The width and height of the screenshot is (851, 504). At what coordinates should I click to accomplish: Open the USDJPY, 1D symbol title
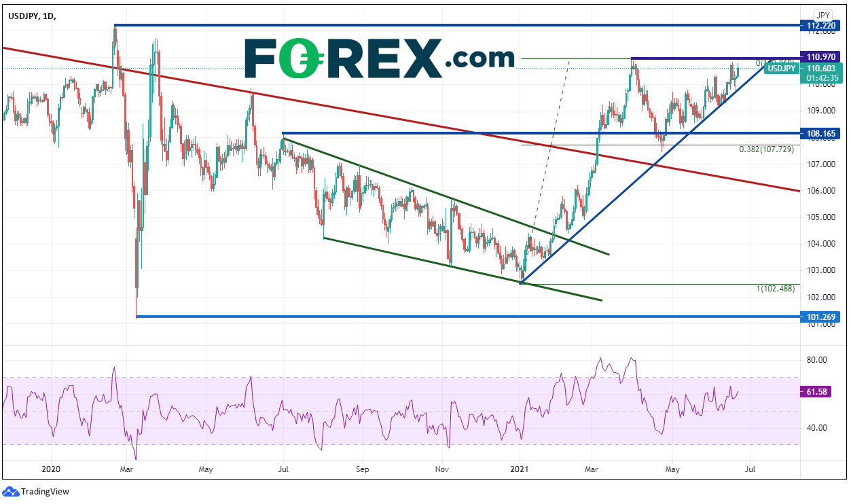(32, 14)
